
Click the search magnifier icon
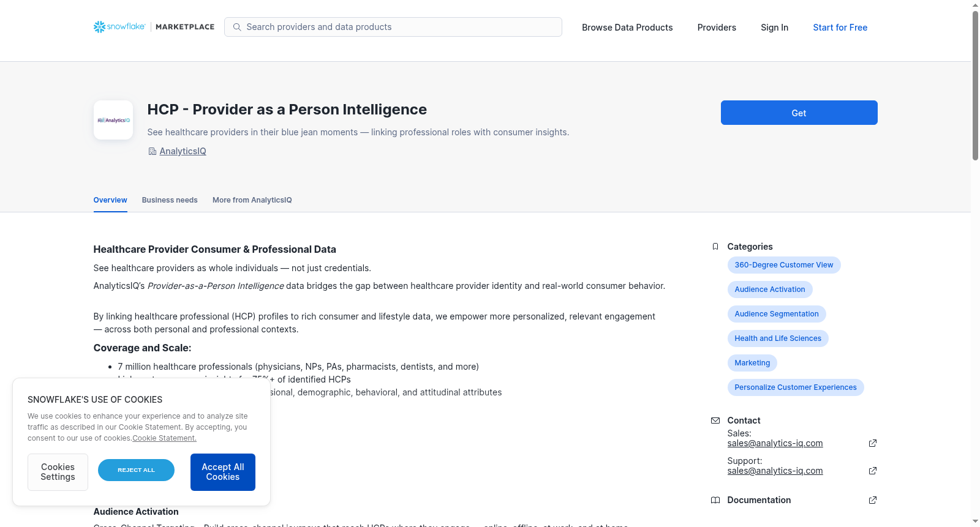point(237,27)
